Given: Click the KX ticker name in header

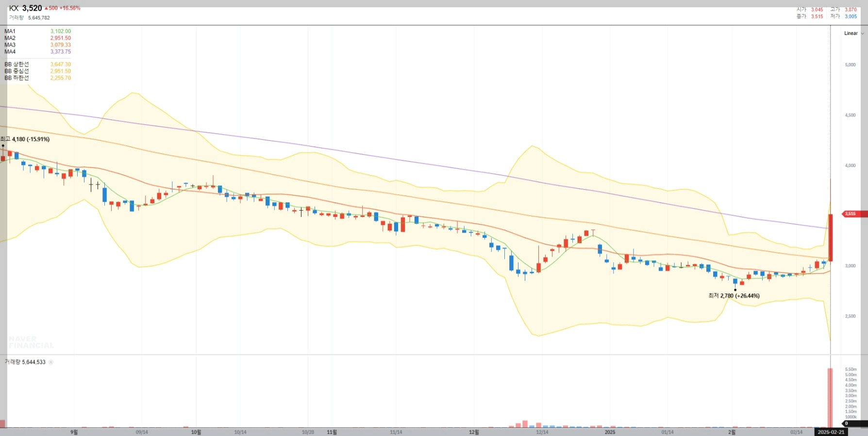Looking at the screenshot, I should (14, 8).
